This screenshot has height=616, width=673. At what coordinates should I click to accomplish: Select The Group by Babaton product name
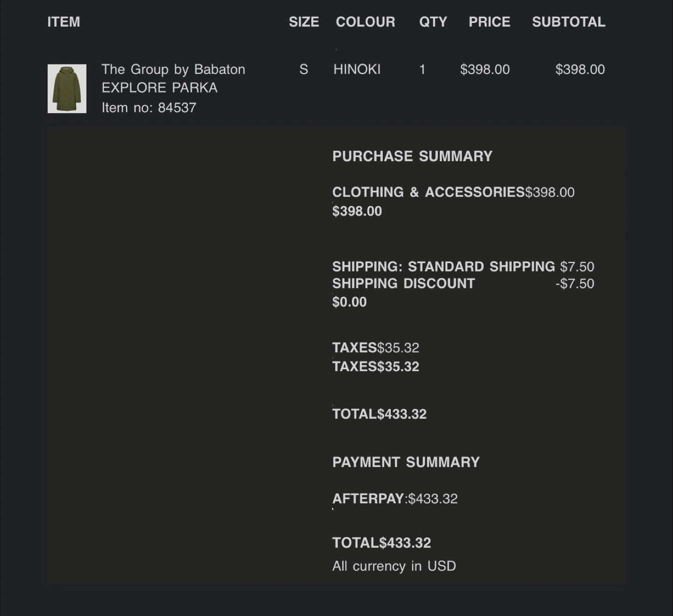(173, 70)
